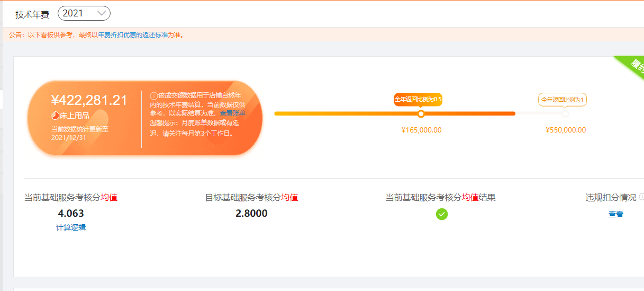
Task: Click the info icon beside 违规扣分情况
Action: tap(641, 197)
